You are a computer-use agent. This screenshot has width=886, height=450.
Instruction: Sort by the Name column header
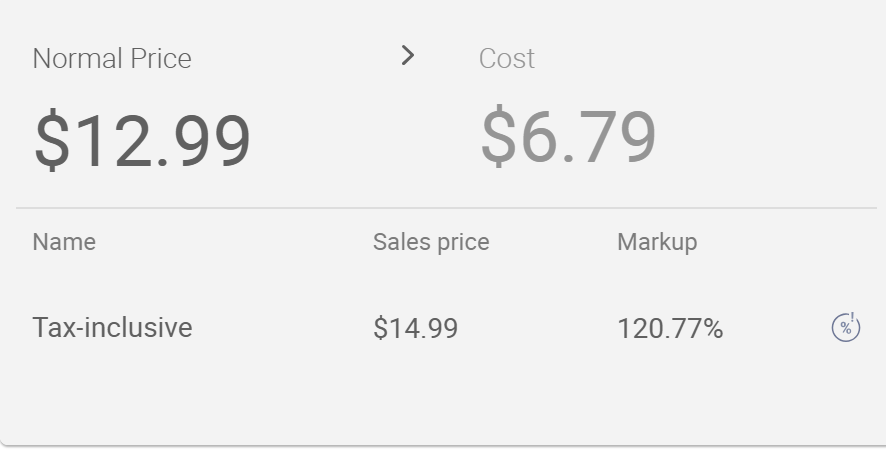(64, 242)
